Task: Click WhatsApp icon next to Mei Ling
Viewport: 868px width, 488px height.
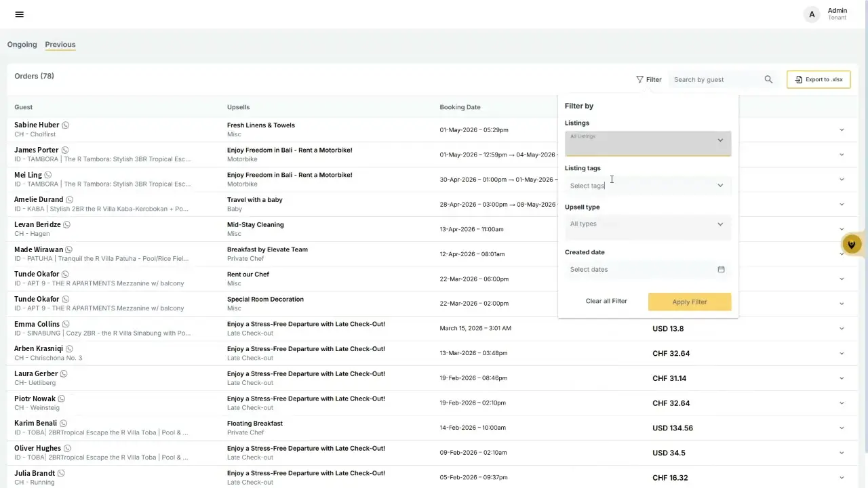Action: point(48,175)
